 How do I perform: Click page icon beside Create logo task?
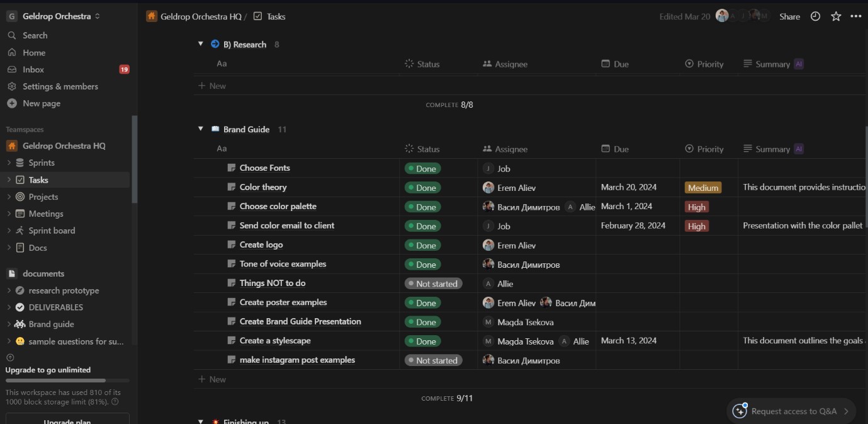(x=231, y=245)
